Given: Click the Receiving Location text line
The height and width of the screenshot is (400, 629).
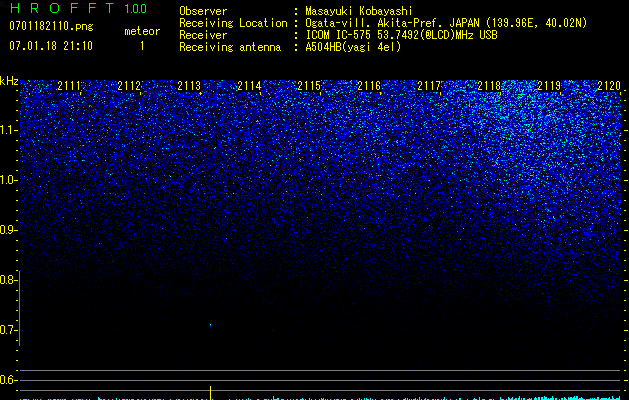Looking at the screenshot, I should click(x=383, y=23).
